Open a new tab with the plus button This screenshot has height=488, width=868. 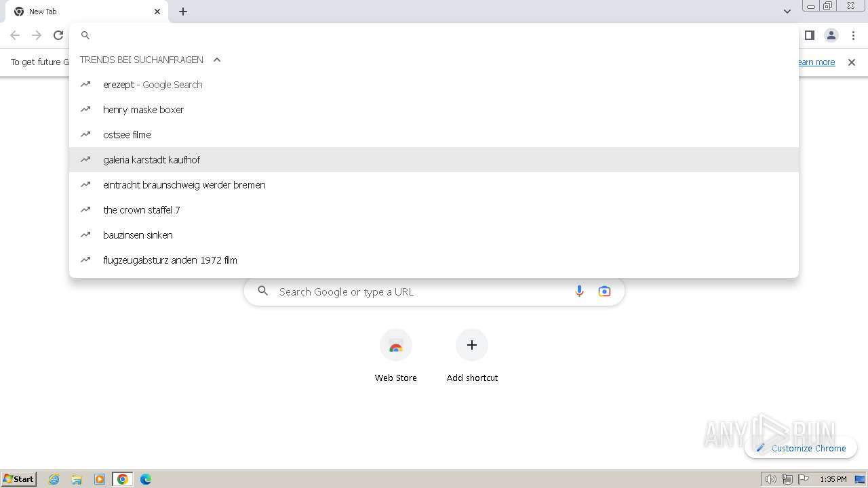183,12
